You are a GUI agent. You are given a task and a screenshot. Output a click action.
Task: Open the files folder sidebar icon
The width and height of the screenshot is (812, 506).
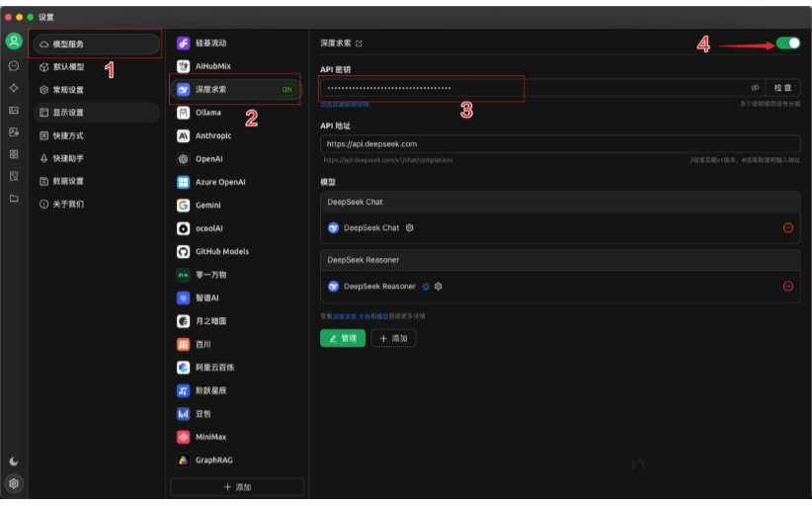(x=14, y=199)
